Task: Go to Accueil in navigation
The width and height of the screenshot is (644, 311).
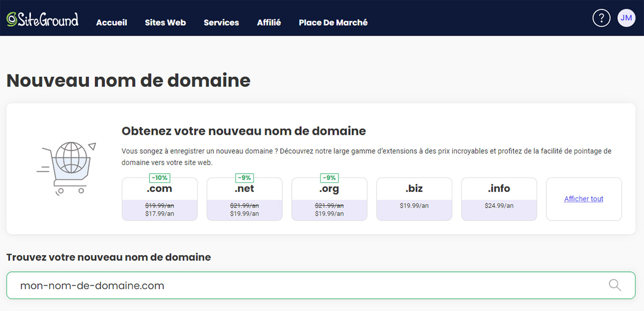Action: pos(112,23)
